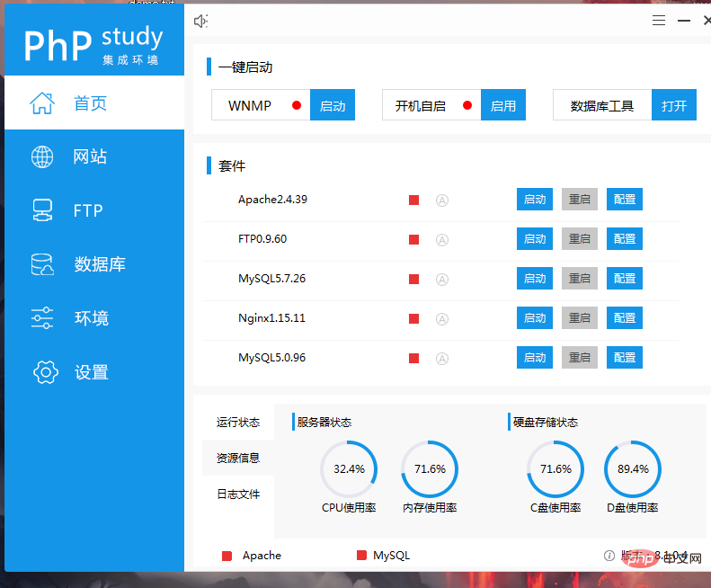Select the WNMP label box
711x588 pixels.
click(x=261, y=105)
